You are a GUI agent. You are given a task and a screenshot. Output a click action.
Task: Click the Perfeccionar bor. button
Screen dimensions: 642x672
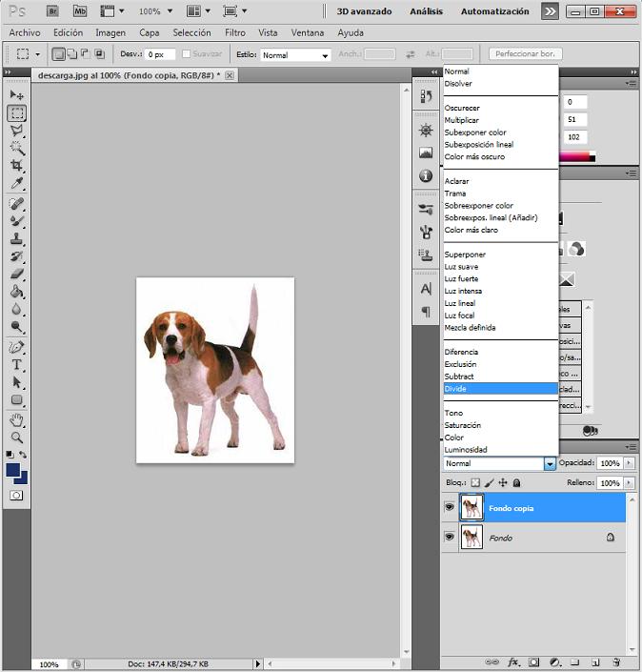pos(525,54)
